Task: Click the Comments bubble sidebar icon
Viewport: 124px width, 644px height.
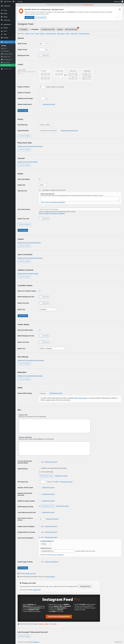Action: click(2, 20)
